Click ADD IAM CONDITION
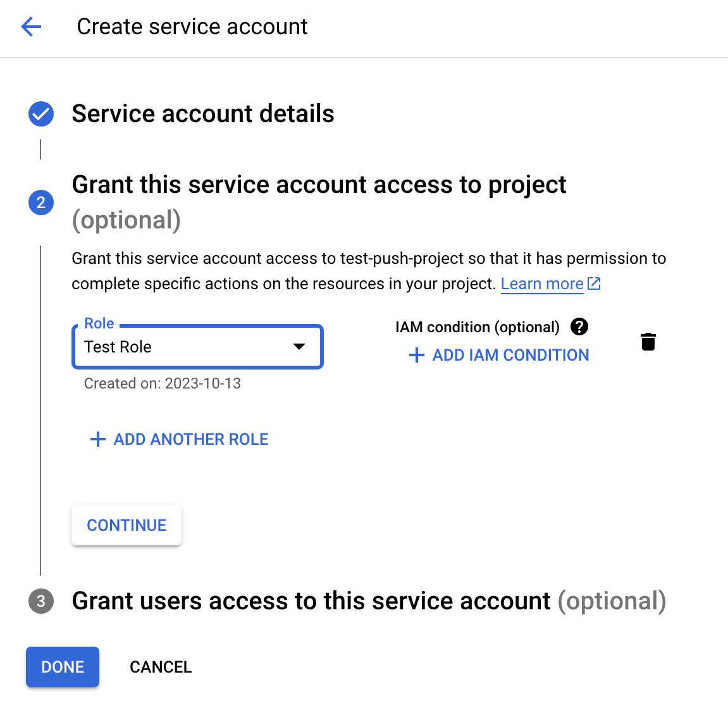728x715 pixels. pyautogui.click(x=510, y=355)
